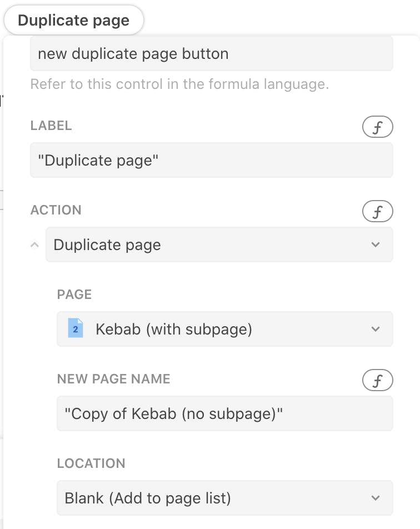
Task: Open the Duplicate page action dropdown
Action: click(219, 244)
